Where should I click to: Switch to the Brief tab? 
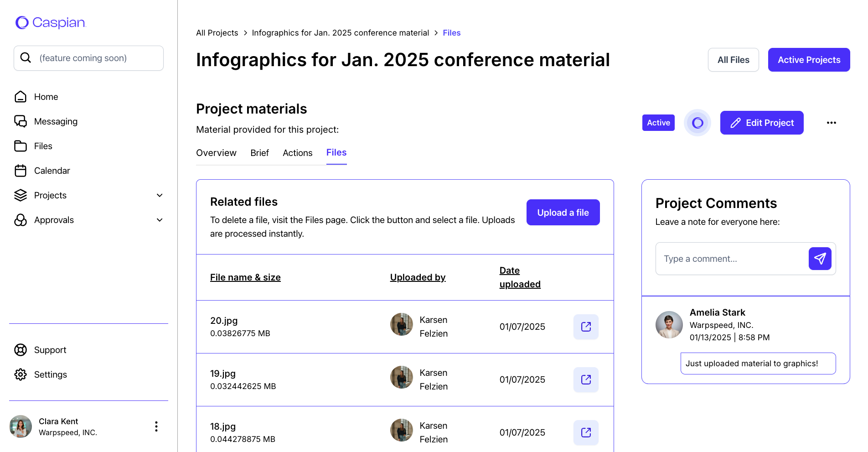pos(259,153)
